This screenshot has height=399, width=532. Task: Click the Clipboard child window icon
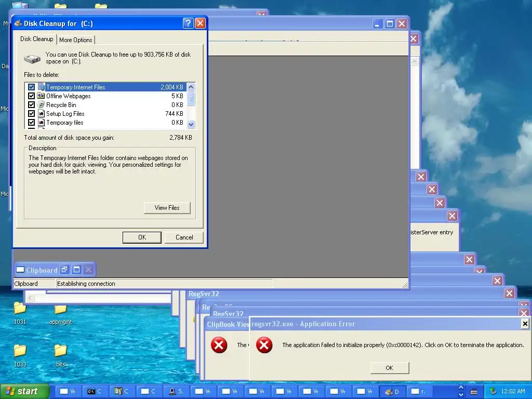20,270
